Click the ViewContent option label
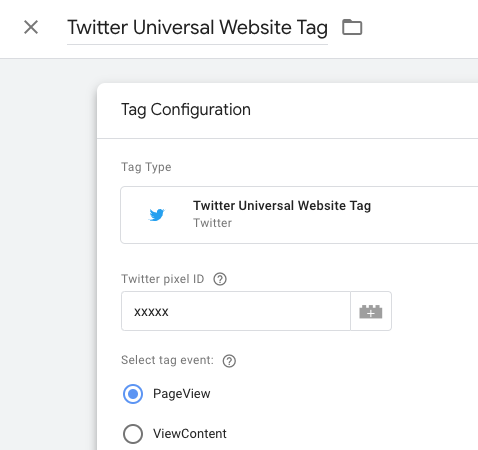Viewport: 478px width, 450px height. click(x=190, y=434)
